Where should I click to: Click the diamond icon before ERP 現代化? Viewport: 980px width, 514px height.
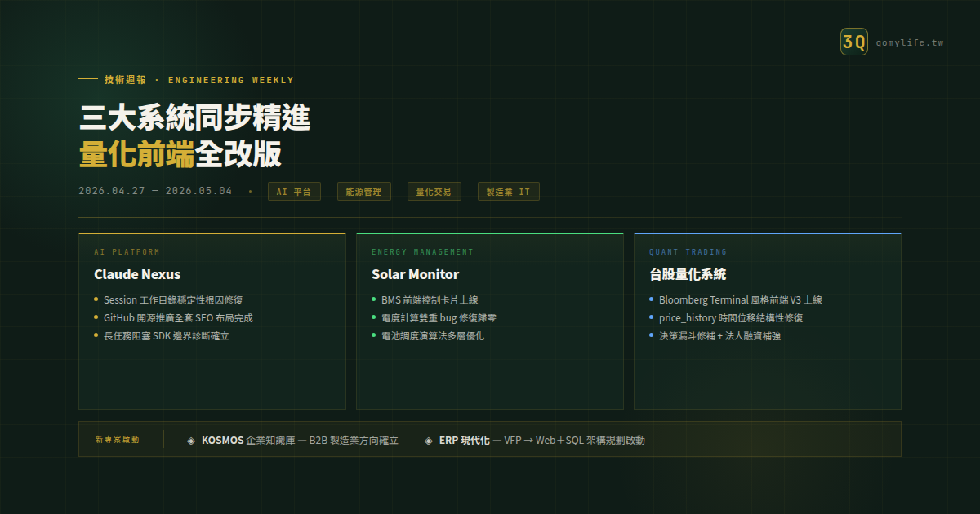click(429, 441)
